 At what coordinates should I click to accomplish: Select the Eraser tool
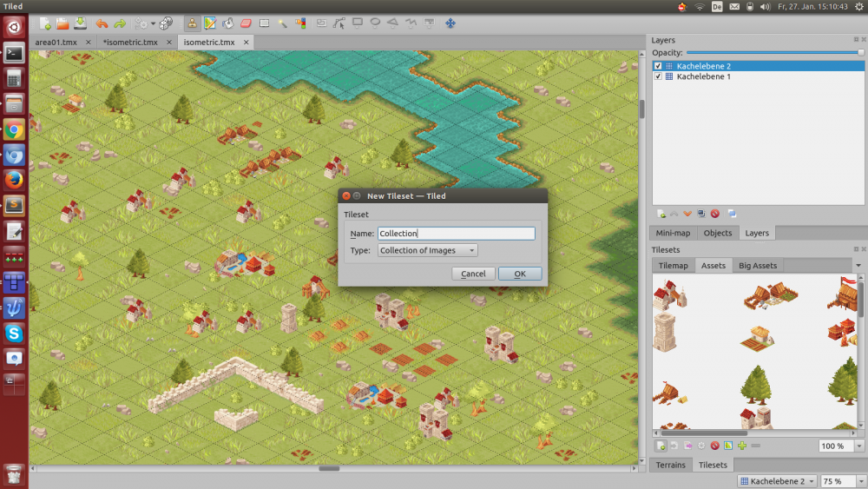pyautogui.click(x=246, y=23)
